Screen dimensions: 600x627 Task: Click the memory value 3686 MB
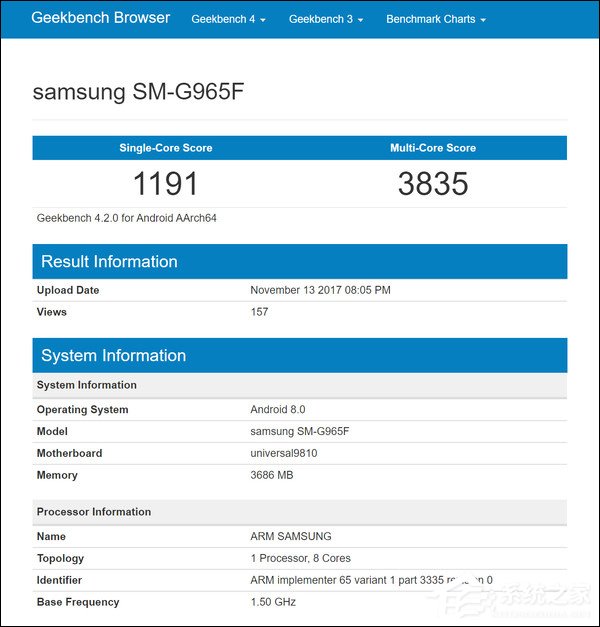[x=271, y=475]
